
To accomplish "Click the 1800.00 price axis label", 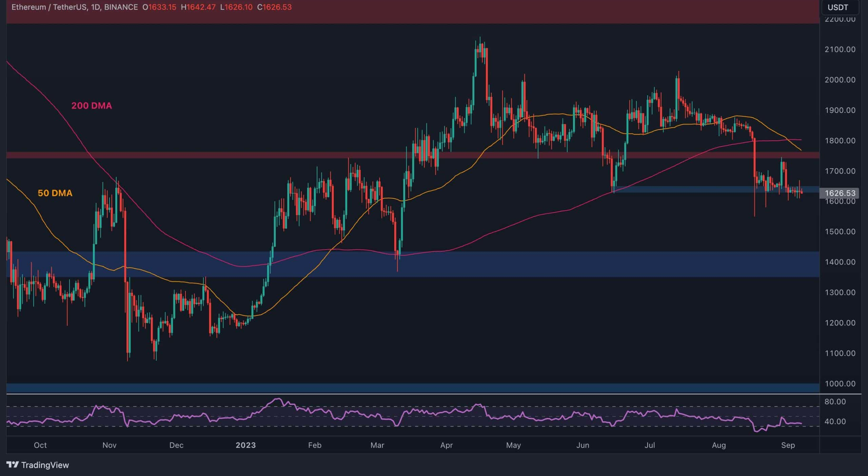I will 840,140.
